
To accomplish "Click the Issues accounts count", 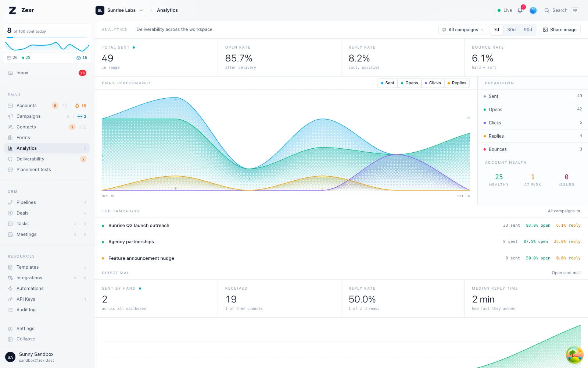I will [566, 177].
